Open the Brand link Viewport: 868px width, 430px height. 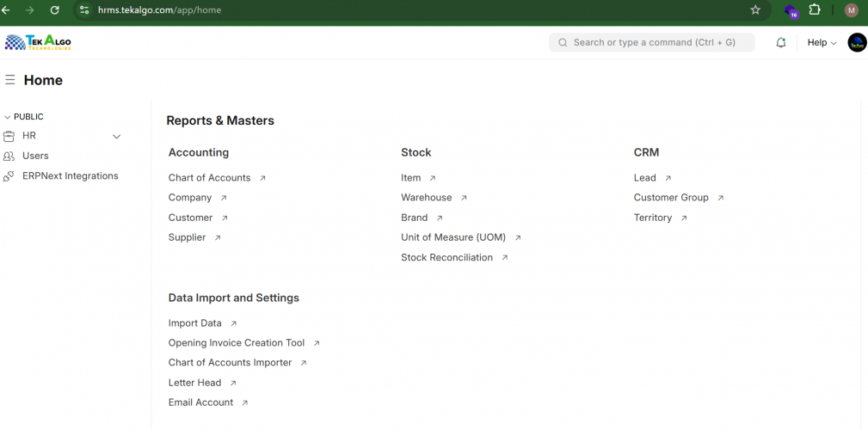[x=414, y=218]
